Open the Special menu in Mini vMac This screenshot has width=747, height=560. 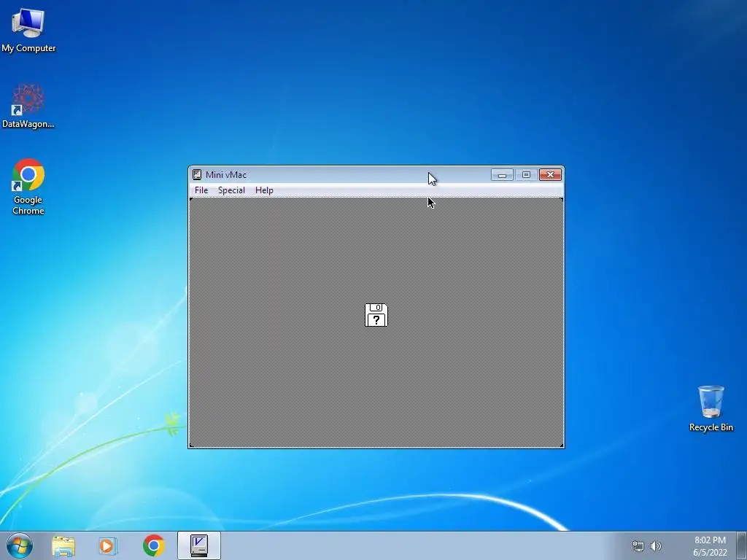[x=231, y=190]
